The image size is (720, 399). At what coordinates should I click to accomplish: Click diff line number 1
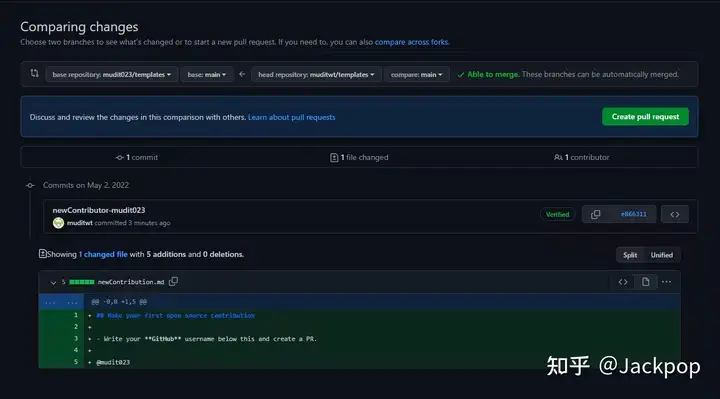(x=76, y=315)
